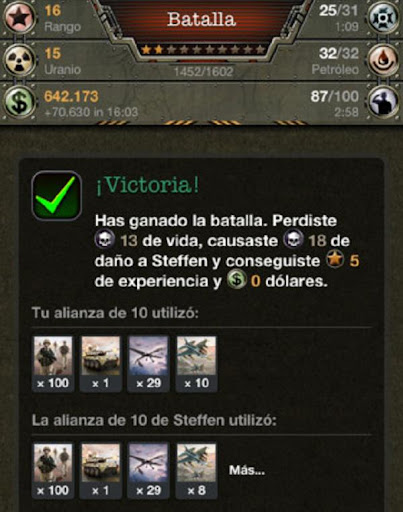Tap the Petróleo oil drop icon

click(x=384, y=60)
